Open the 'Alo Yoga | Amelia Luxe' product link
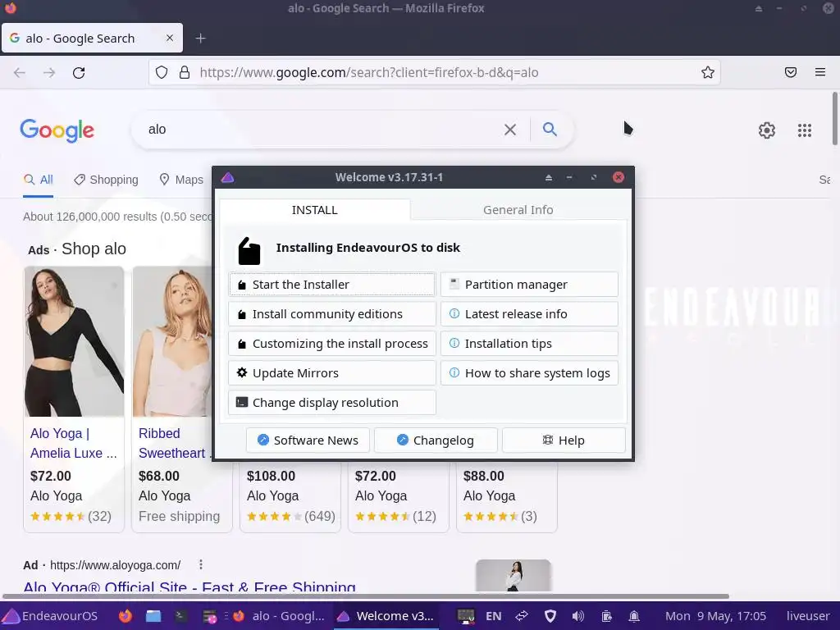Screen dimensions: 840x630 coord(73,443)
